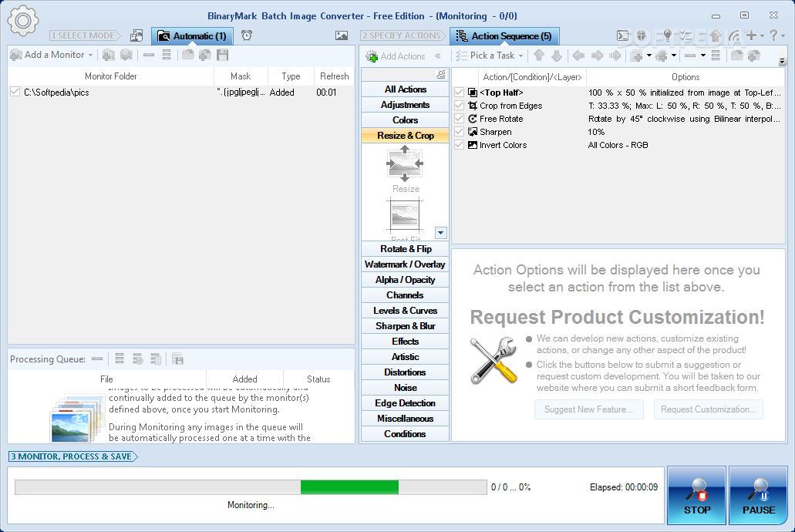This screenshot has height=532, width=795.
Task: Collapse the Add Actions panel with double chevron
Action: click(437, 56)
